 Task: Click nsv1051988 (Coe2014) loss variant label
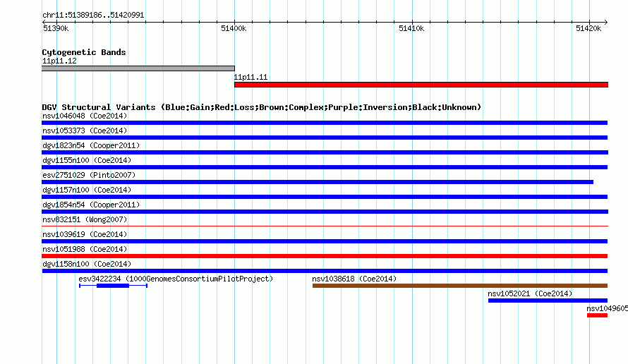tap(85, 250)
